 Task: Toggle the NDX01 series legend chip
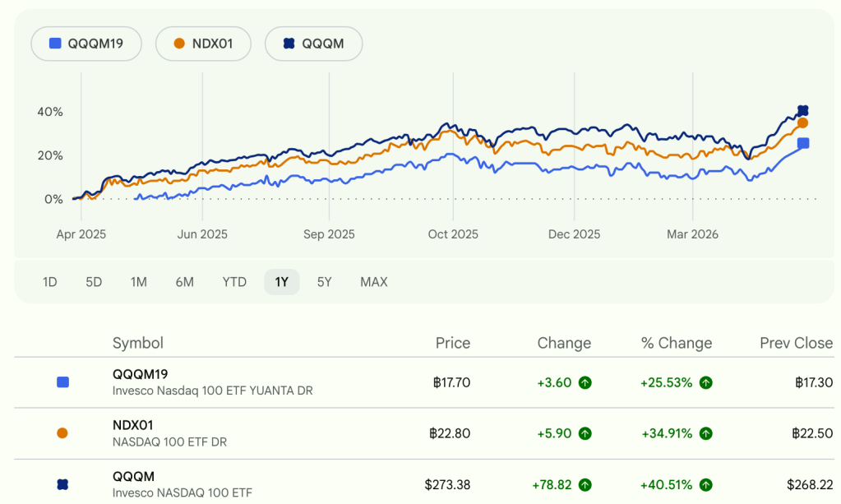pyautogui.click(x=205, y=44)
